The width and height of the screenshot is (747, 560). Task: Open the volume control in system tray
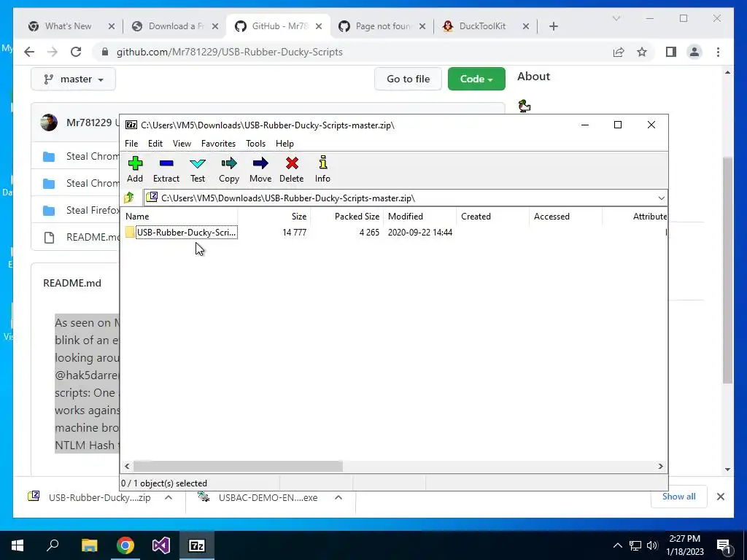(x=653, y=545)
